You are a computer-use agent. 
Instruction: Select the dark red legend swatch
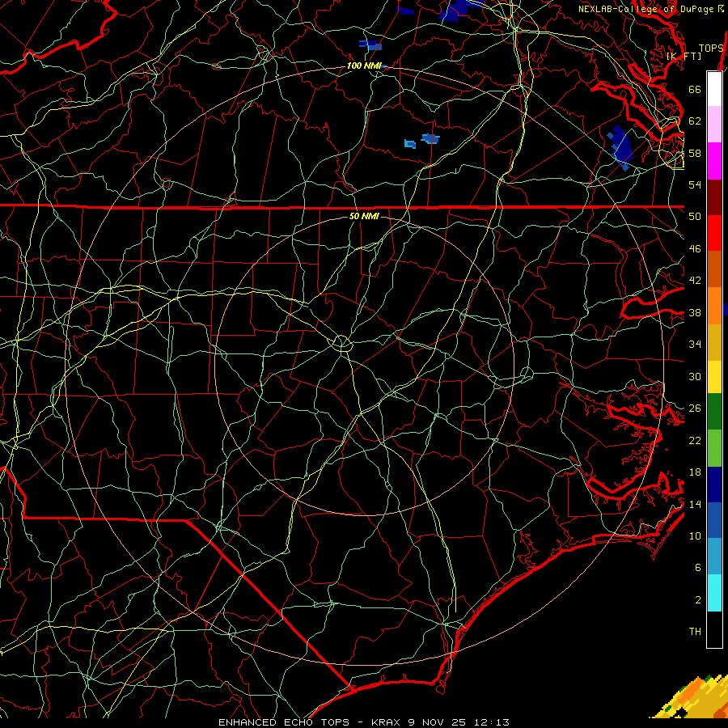pyautogui.click(x=714, y=198)
